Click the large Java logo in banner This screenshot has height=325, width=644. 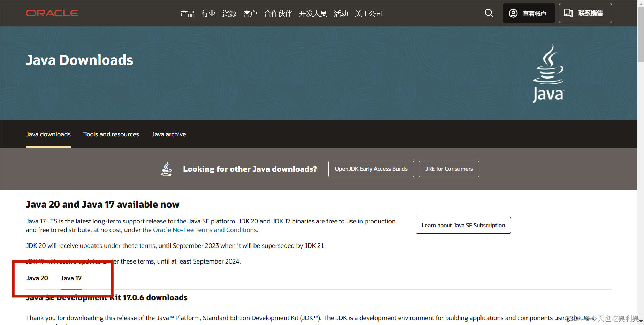point(548,73)
